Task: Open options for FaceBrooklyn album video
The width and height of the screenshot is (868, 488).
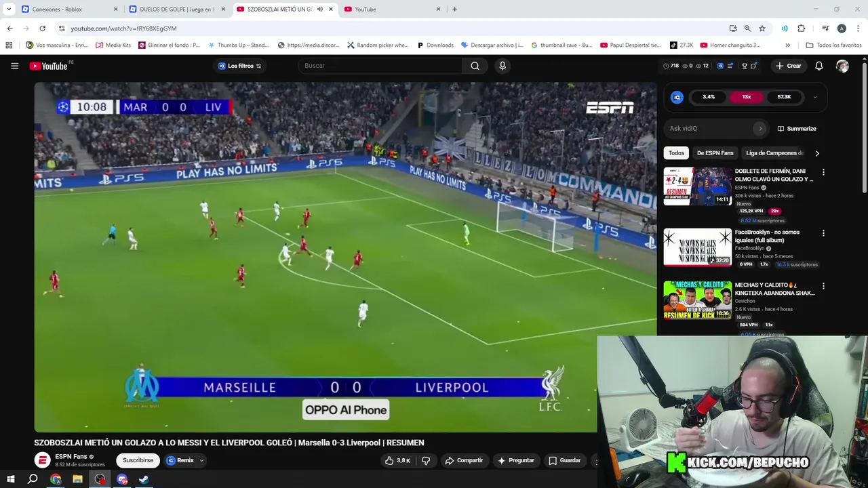Action: pyautogui.click(x=823, y=233)
